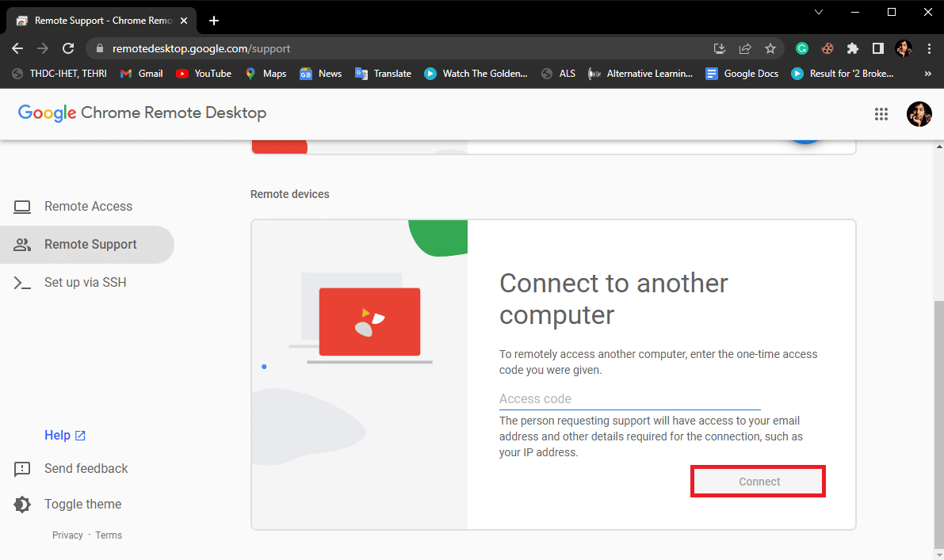Screen dimensions: 944x560
Task: Open the Google apps grid
Action: point(881,114)
